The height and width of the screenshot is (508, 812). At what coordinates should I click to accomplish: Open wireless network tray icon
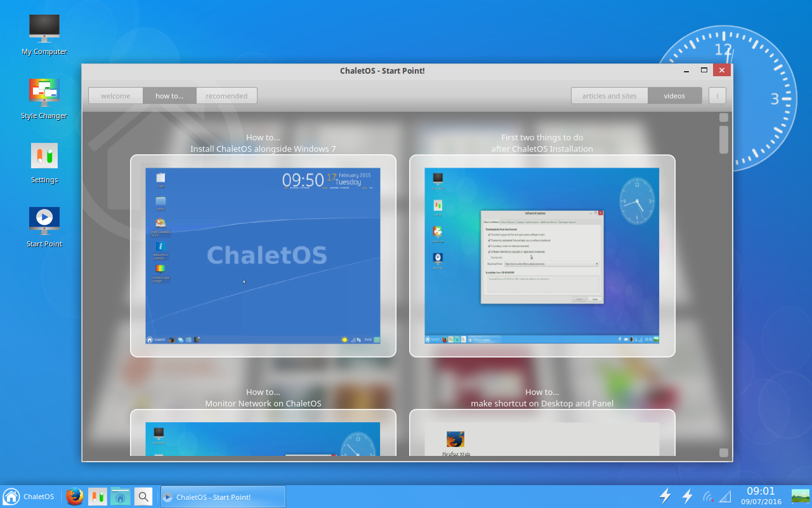click(x=707, y=496)
